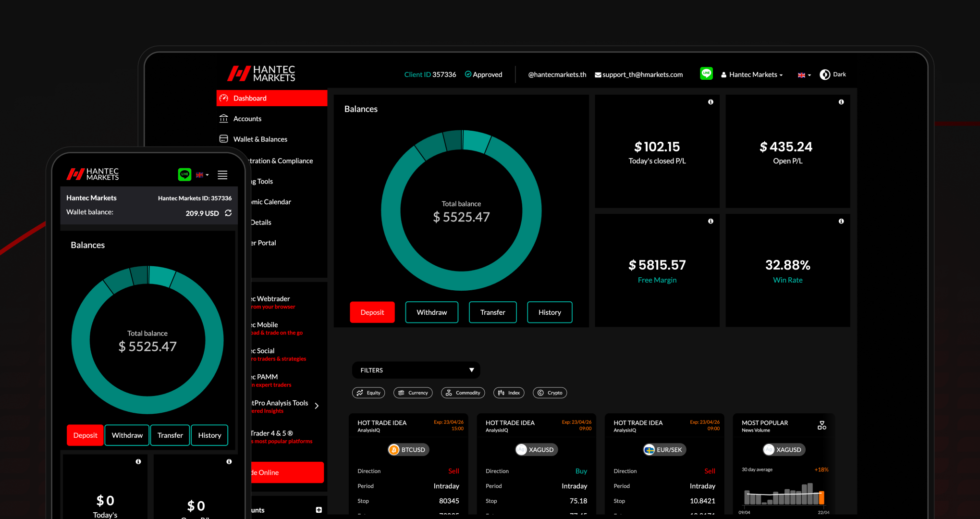Image resolution: width=980 pixels, height=519 pixels.
Task: Open Registration & Compliance sidebar item
Action: (x=281, y=161)
